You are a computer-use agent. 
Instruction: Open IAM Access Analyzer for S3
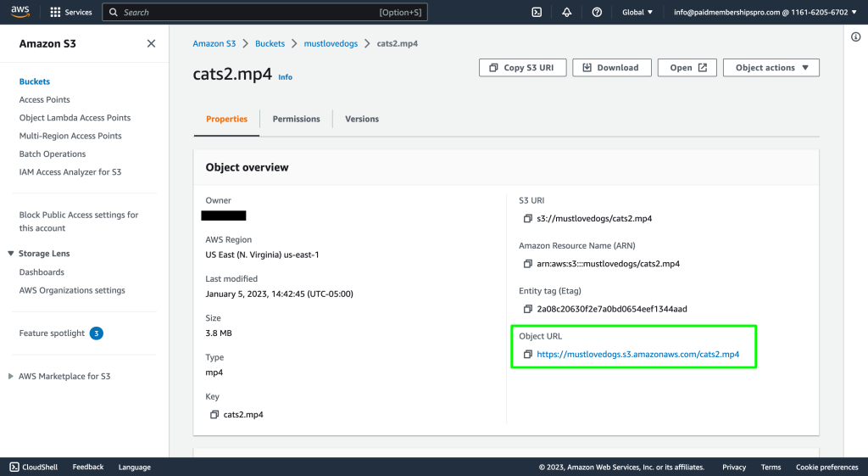pos(70,171)
